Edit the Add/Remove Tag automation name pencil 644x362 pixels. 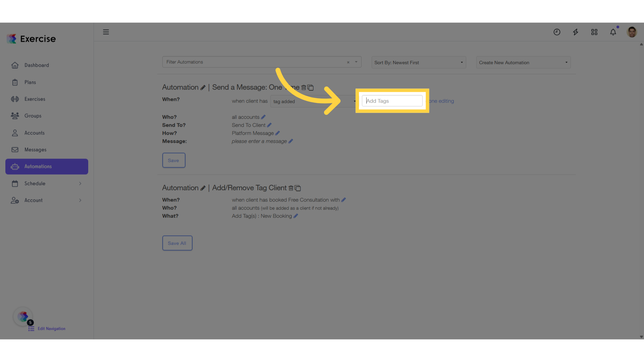tap(203, 188)
